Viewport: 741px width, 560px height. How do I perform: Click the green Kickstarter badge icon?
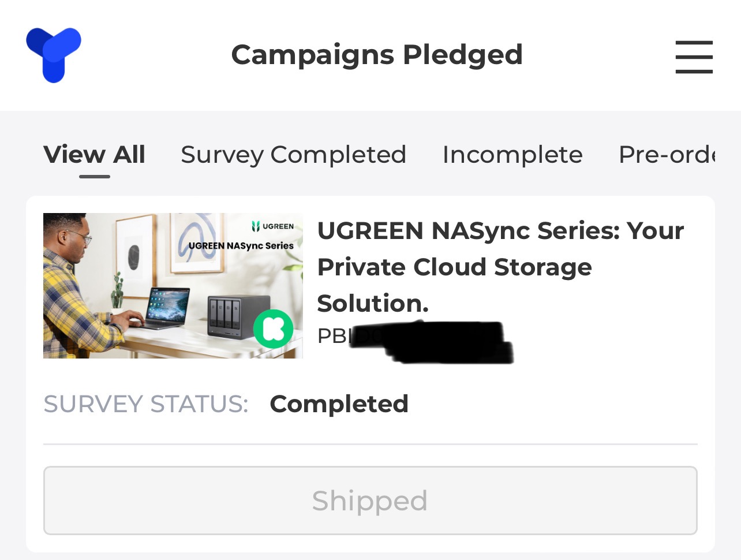tap(273, 328)
